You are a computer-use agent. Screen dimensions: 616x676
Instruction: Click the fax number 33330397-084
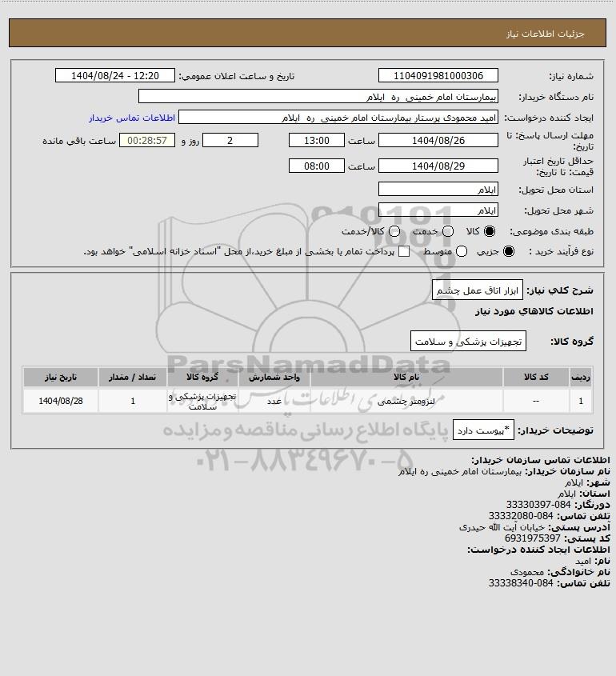pyautogui.click(x=538, y=505)
